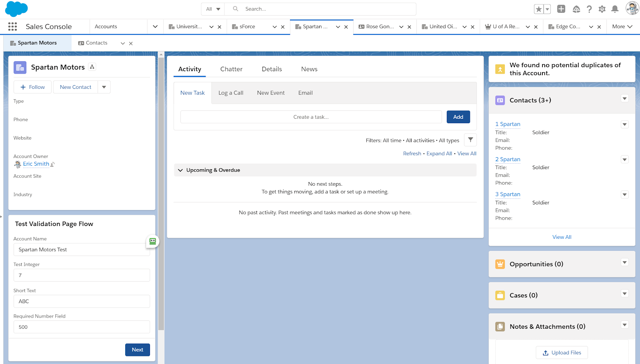Image resolution: width=640 pixels, height=364 pixels.
Task: Open the Trailhead guidance icon
Action: (576, 9)
